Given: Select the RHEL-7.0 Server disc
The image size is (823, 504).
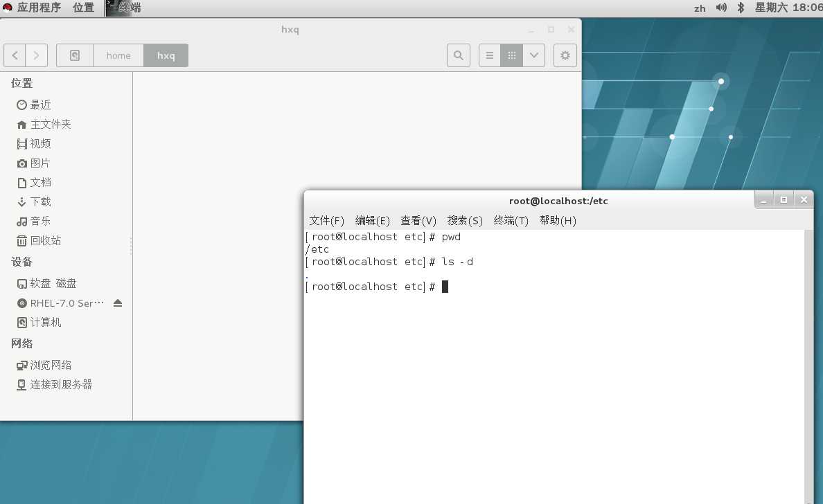Looking at the screenshot, I should point(60,303).
